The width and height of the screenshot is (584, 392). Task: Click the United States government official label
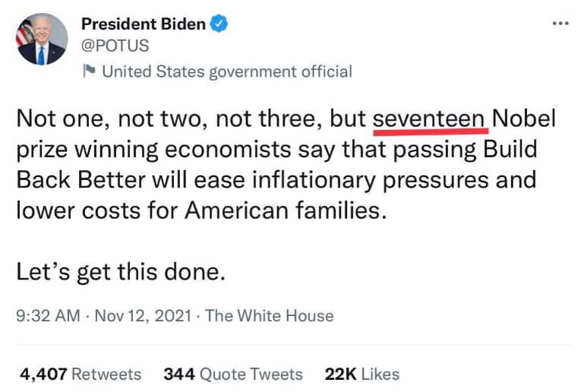(x=226, y=71)
